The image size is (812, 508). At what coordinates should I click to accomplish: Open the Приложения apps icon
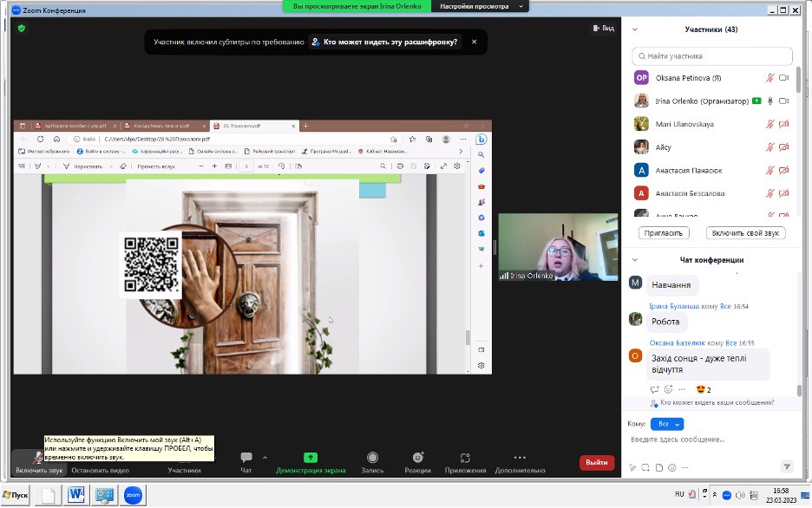(x=465, y=458)
